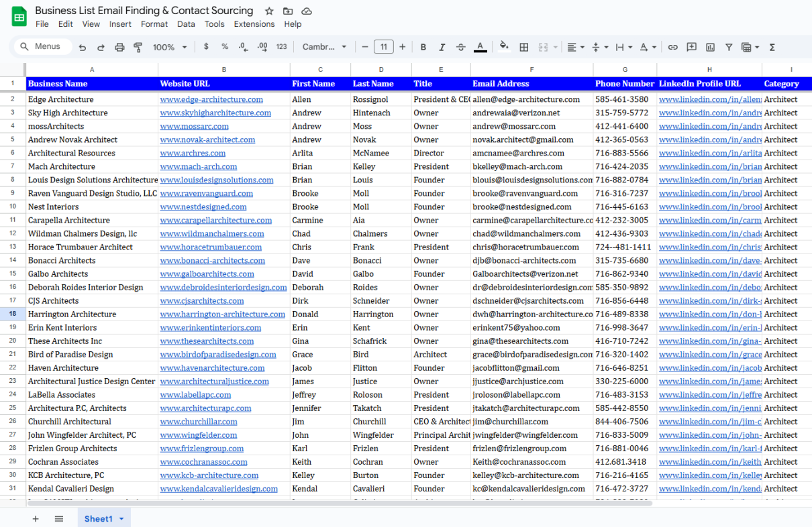Click the merge cells icon
The width and height of the screenshot is (812, 527).
pyautogui.click(x=543, y=47)
